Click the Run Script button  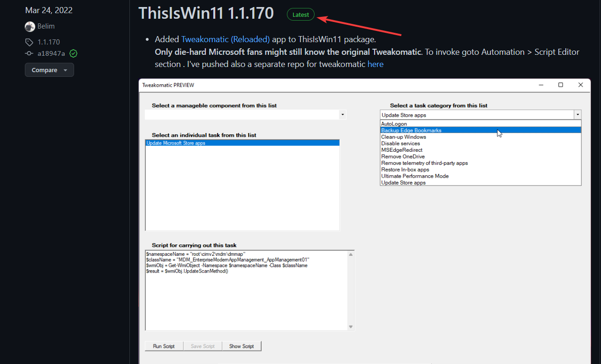pos(164,346)
